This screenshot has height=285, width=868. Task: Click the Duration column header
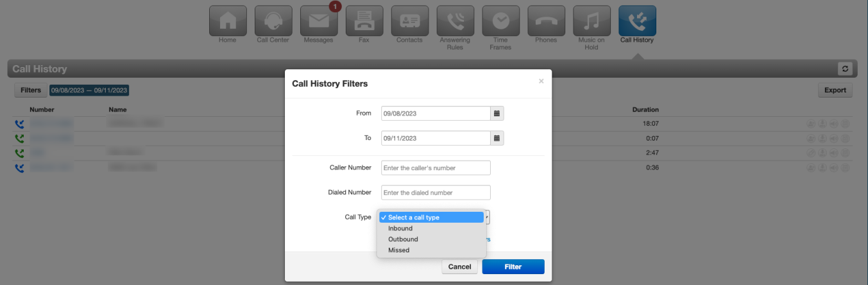(x=645, y=110)
